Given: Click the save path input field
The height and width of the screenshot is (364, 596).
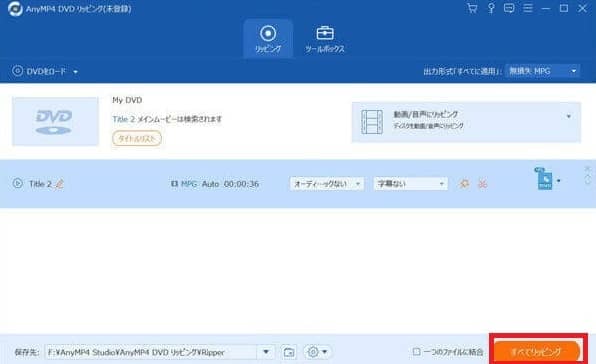Looking at the screenshot, I should click(151, 352).
